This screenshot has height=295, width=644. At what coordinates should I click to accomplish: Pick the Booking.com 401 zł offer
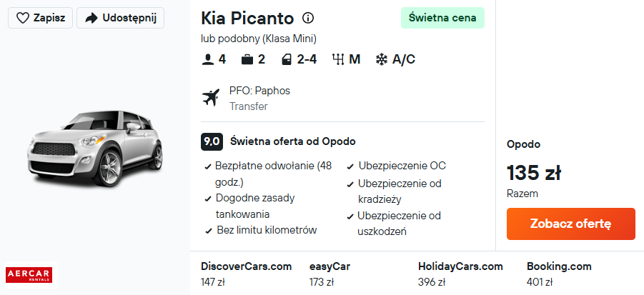[x=559, y=274]
